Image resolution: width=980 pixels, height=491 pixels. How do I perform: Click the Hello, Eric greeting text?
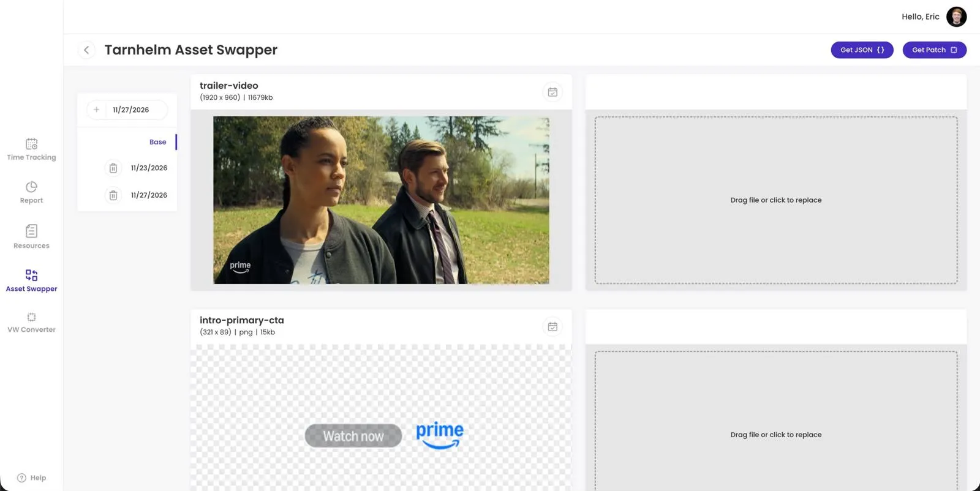coord(920,17)
